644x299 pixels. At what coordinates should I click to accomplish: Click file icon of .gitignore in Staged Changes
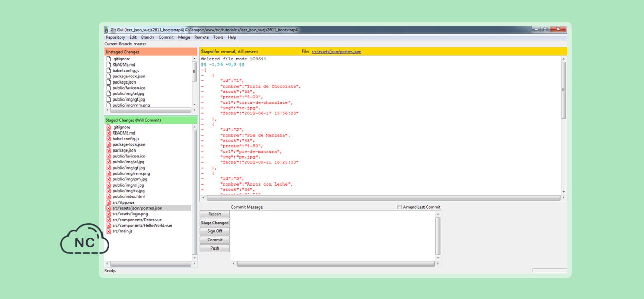click(109, 127)
